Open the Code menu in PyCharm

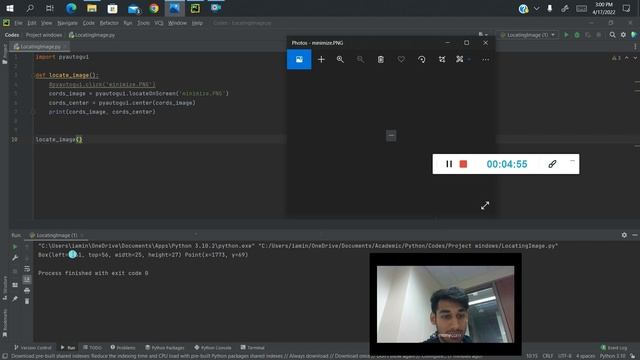pos(89,23)
